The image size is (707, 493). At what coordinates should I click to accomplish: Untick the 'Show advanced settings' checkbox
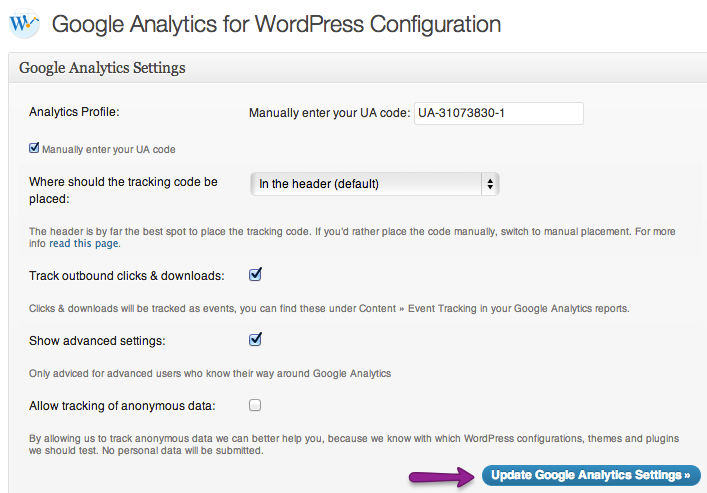(255, 339)
